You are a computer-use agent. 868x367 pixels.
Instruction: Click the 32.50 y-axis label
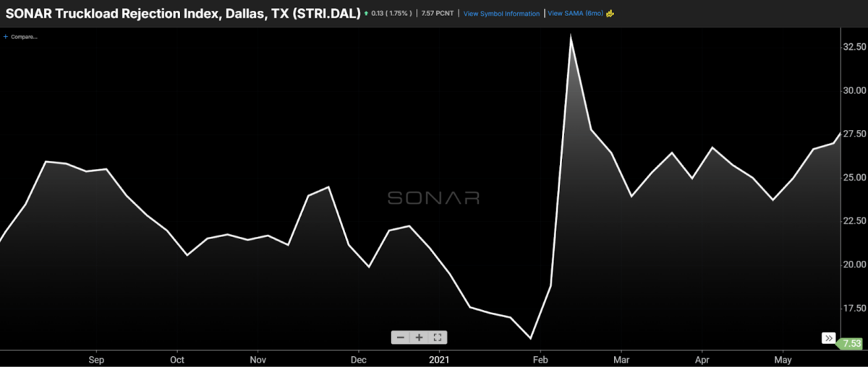click(854, 46)
